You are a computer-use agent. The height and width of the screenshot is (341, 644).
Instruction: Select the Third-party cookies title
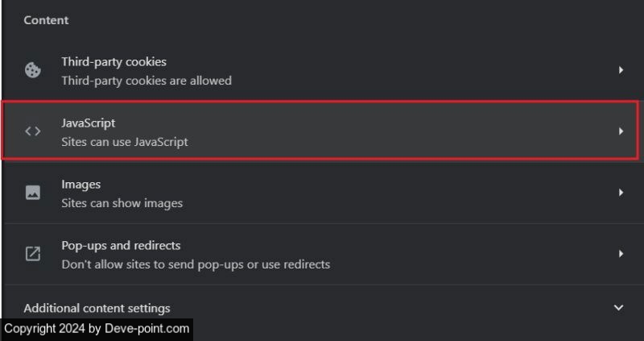(x=114, y=61)
